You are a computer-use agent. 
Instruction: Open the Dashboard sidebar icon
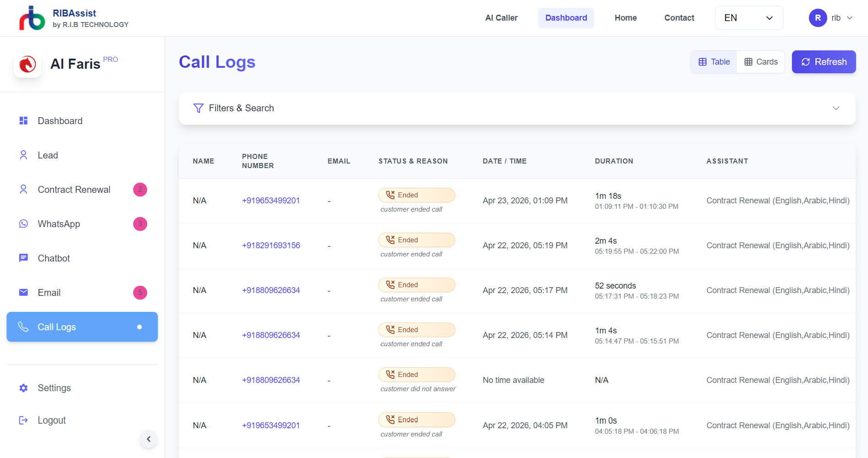point(23,120)
